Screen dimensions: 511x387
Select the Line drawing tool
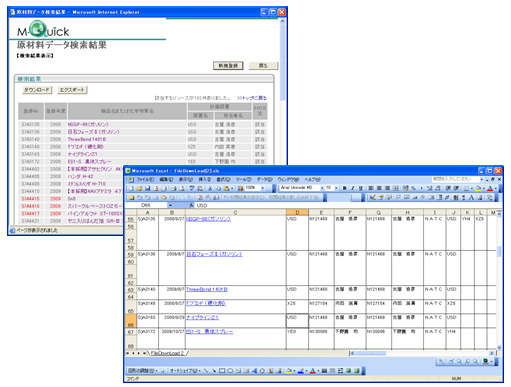(x=206, y=370)
